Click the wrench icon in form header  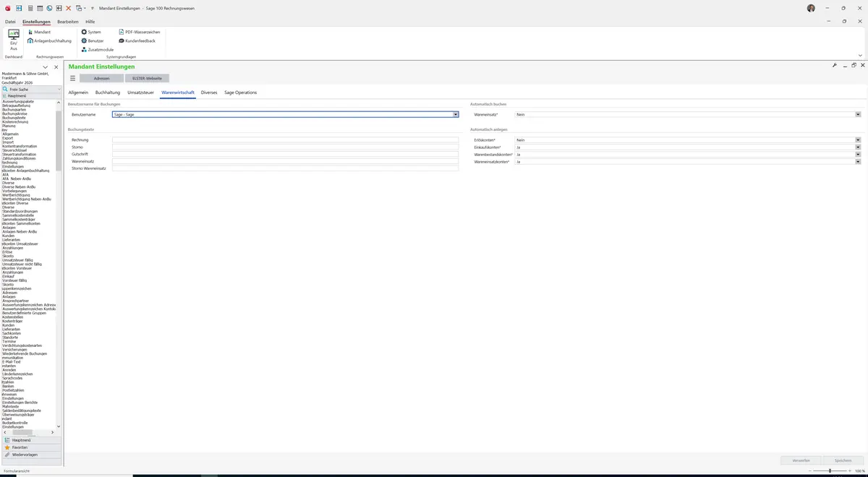[x=835, y=65]
